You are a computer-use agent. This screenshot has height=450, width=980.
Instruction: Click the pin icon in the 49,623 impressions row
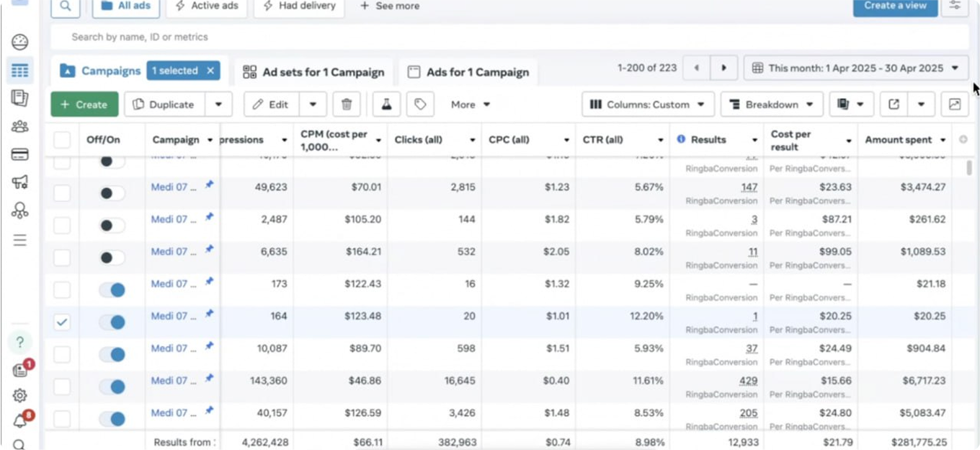pyautogui.click(x=209, y=185)
